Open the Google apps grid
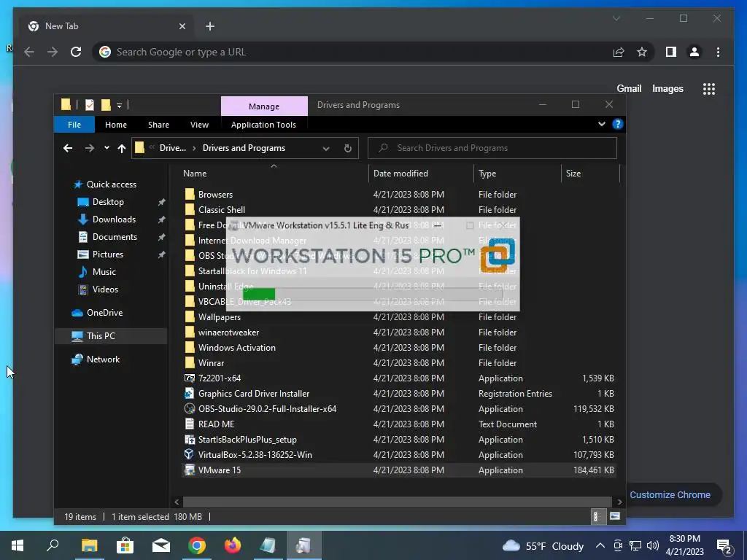Viewport: 747px width, 560px height. tap(709, 88)
